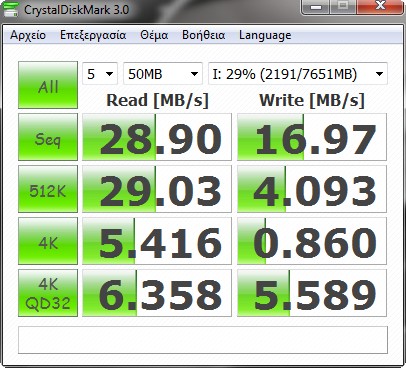Click the Seq write result 16.97

[x=312, y=137]
